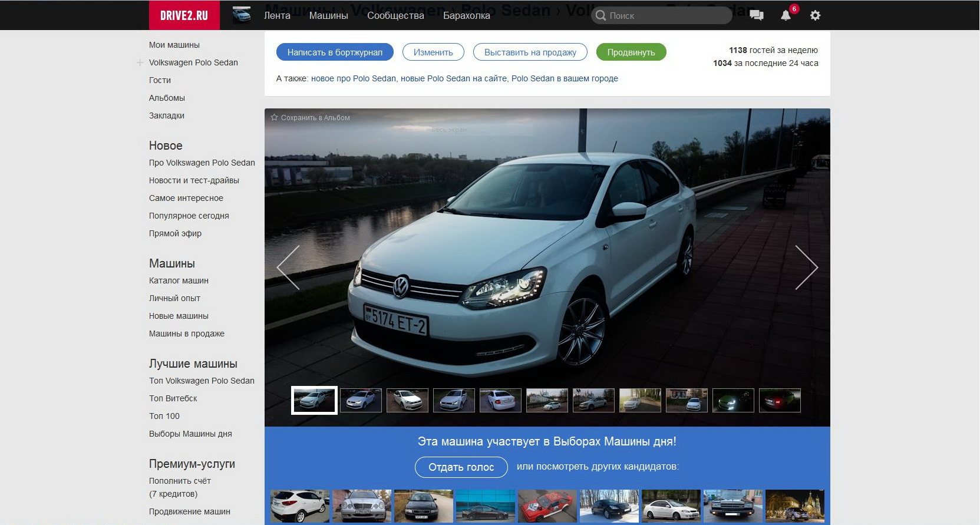Open link Polo Sedan в вашем городе
Screen dimensions: 980x525
(565, 78)
